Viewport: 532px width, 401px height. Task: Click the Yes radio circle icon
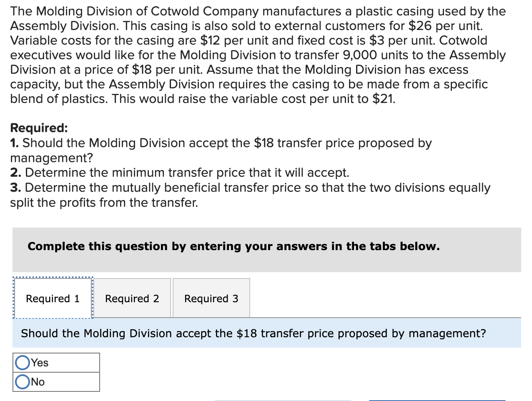pos(23,362)
